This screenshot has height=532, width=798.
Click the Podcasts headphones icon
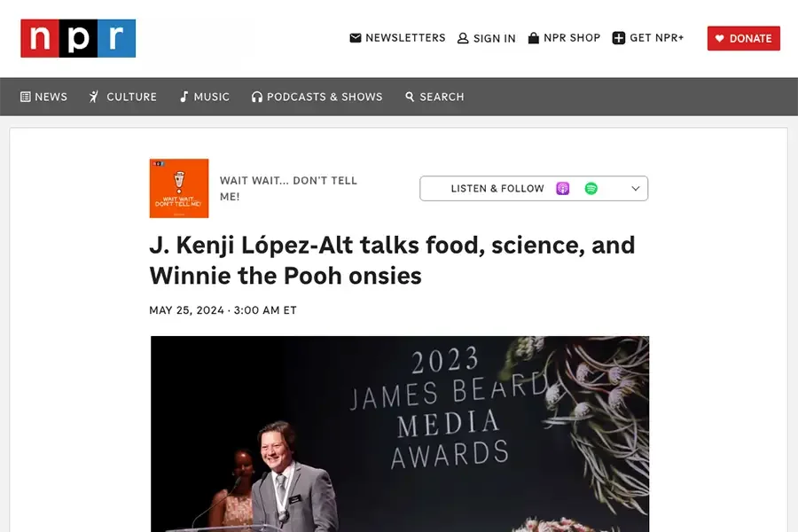click(x=257, y=97)
